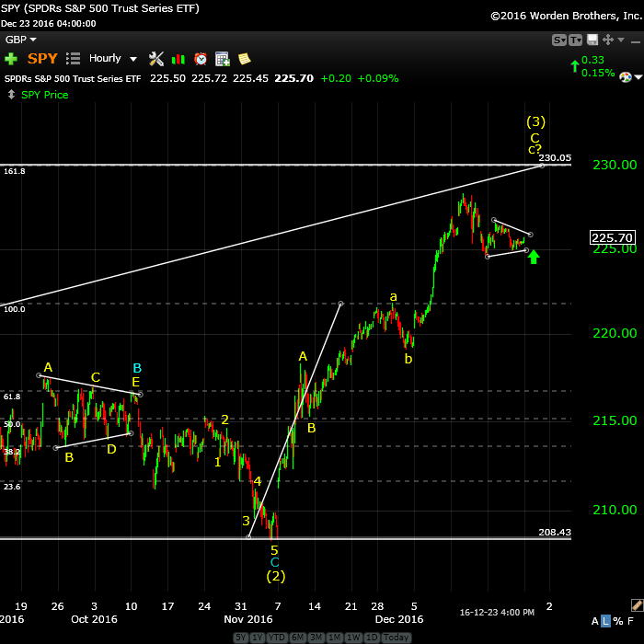Open the T dropdown button

(x=575, y=40)
